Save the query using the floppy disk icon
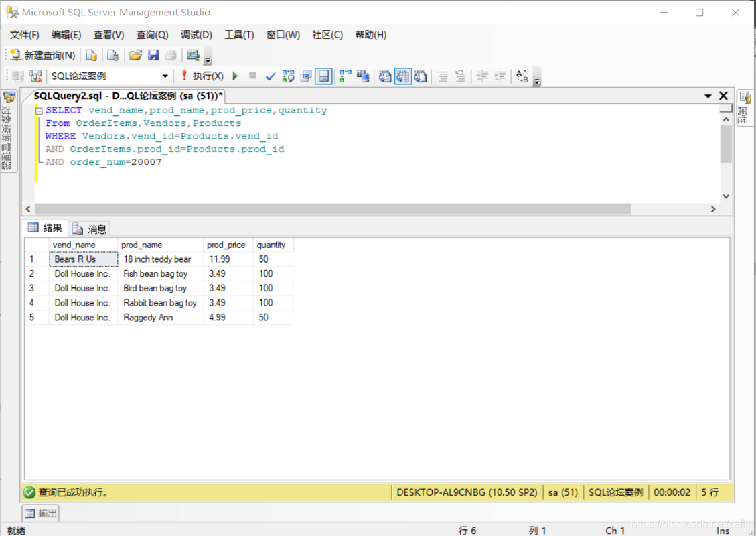 [153, 55]
